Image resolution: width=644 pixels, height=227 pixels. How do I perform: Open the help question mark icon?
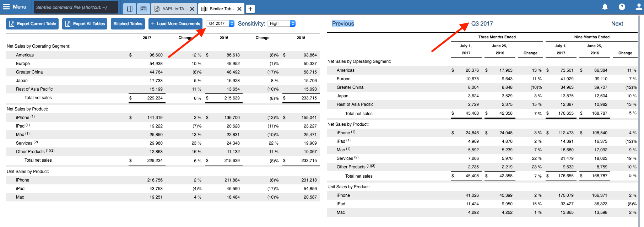coord(622,7)
